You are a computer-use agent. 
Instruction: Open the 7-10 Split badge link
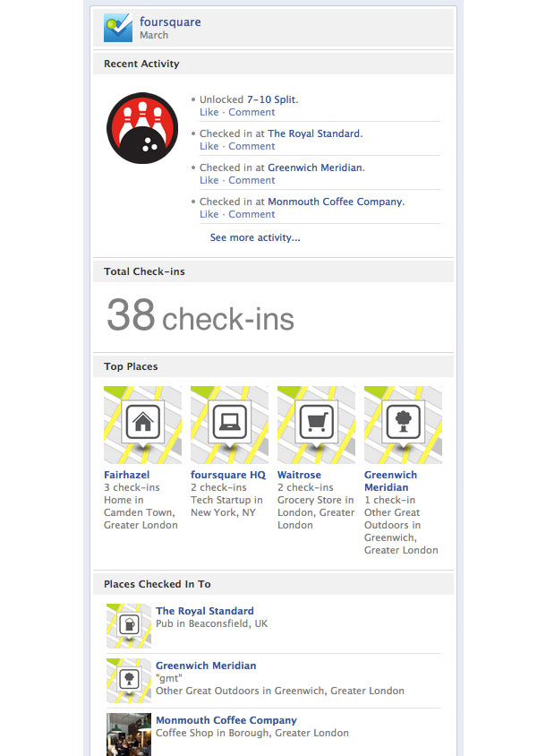271,99
